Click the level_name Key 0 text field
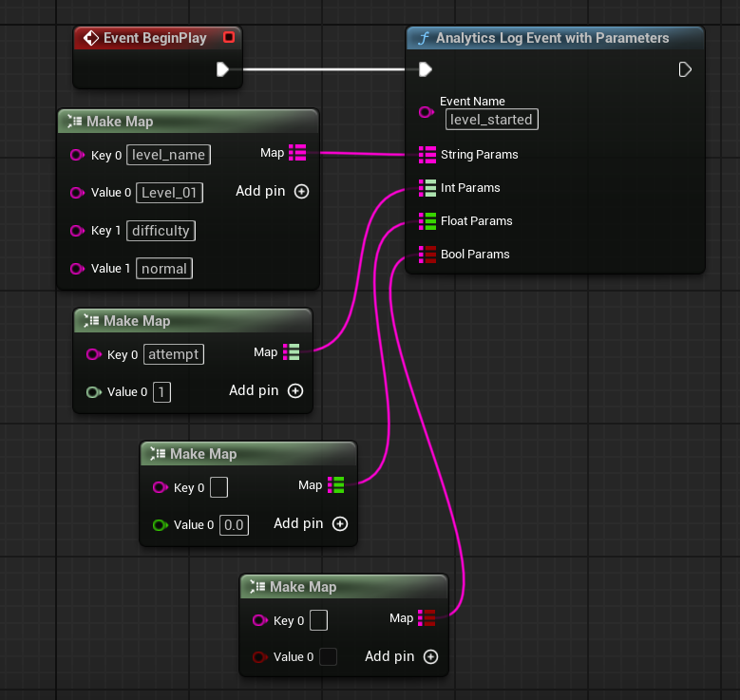The height and width of the screenshot is (700, 740). [x=168, y=155]
